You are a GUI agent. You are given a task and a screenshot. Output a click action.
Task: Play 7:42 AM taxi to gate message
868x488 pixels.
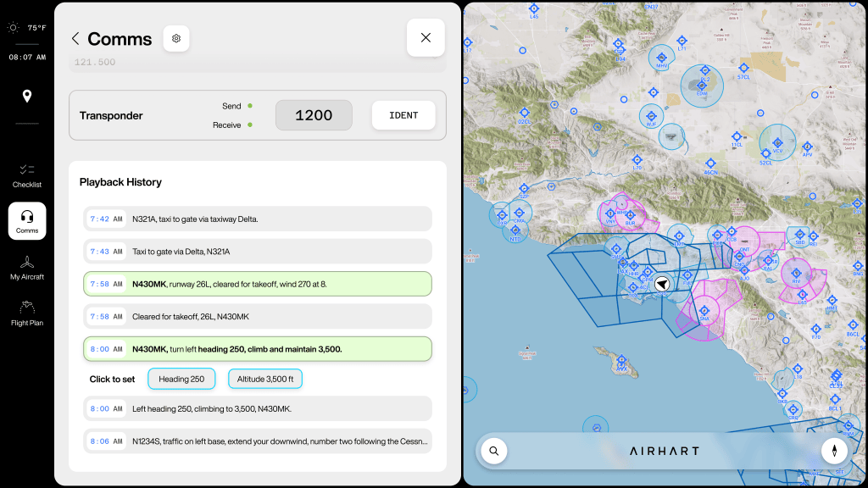tap(258, 219)
